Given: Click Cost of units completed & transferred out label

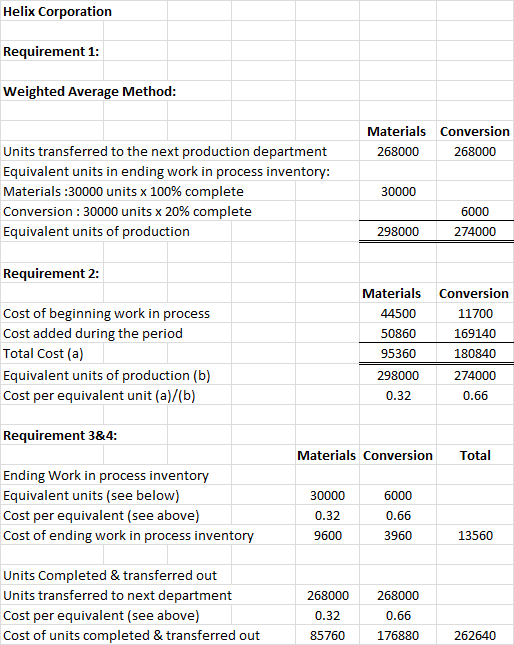Looking at the screenshot, I should coord(131,636).
